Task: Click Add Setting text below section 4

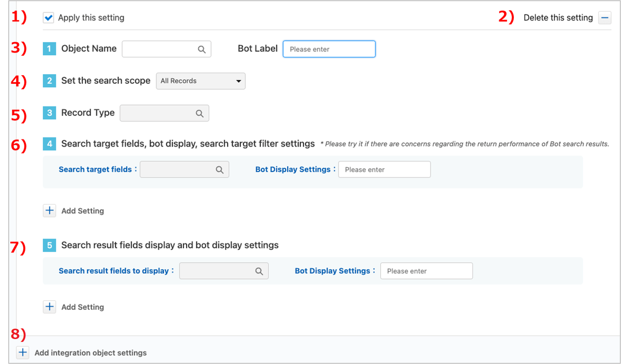Action: (x=82, y=211)
